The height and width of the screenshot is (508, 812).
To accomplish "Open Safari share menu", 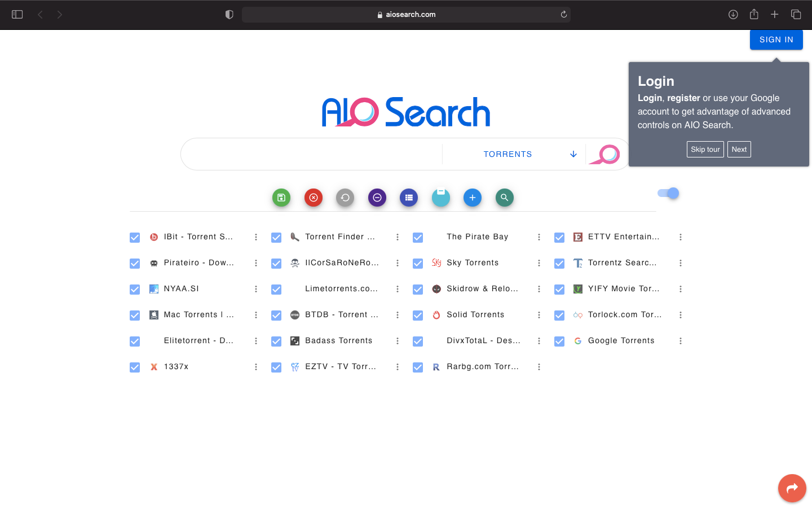I will pos(754,15).
